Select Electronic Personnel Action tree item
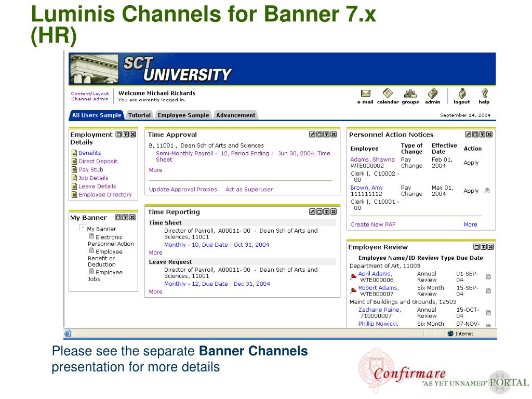 click(x=111, y=241)
